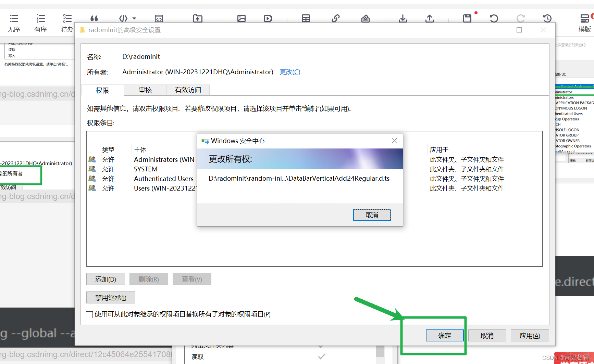Select 'CREATOR GROUP' in background list

click(567, 135)
